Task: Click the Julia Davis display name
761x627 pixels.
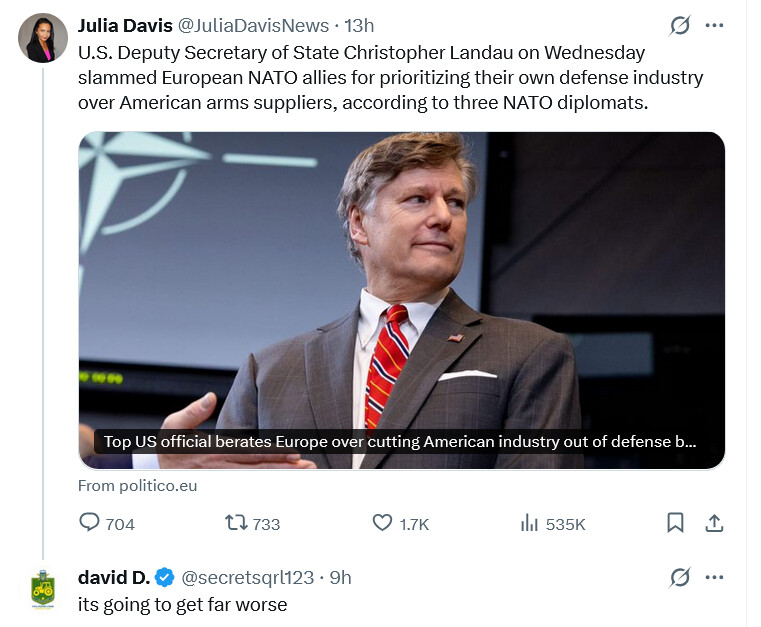Action: tap(125, 25)
